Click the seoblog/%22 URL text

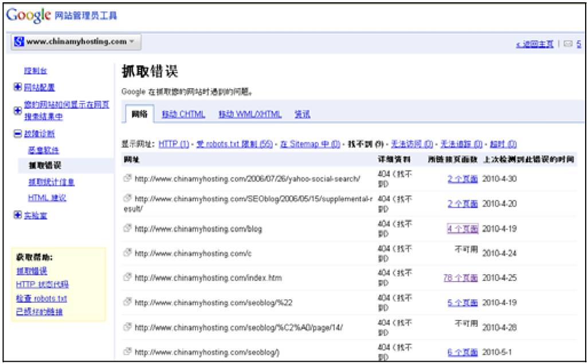tap(213, 303)
